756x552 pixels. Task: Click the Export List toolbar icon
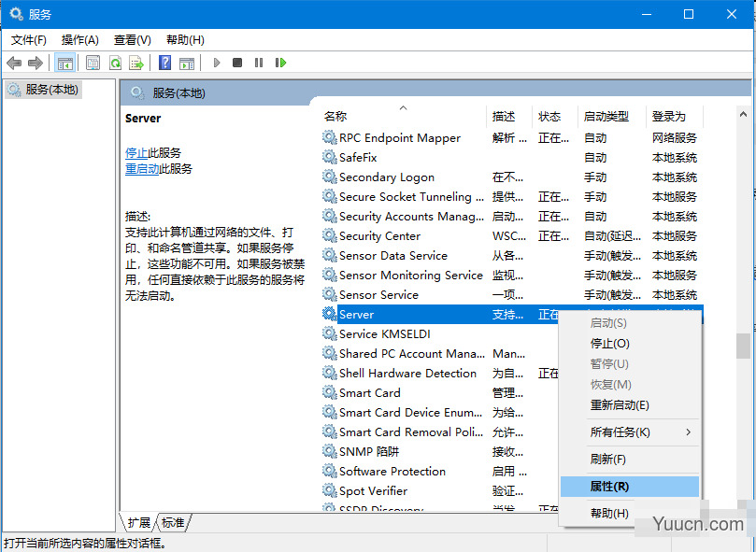tap(136, 63)
